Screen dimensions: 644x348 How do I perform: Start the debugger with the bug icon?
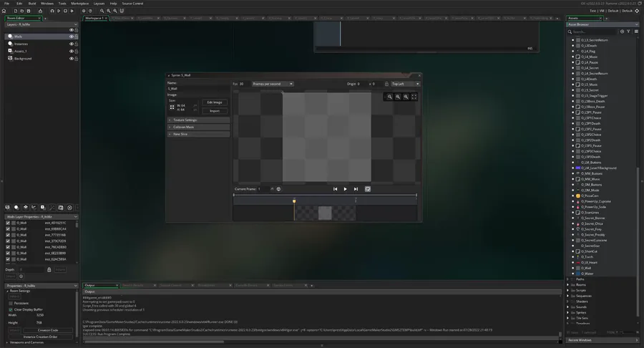coord(52,11)
